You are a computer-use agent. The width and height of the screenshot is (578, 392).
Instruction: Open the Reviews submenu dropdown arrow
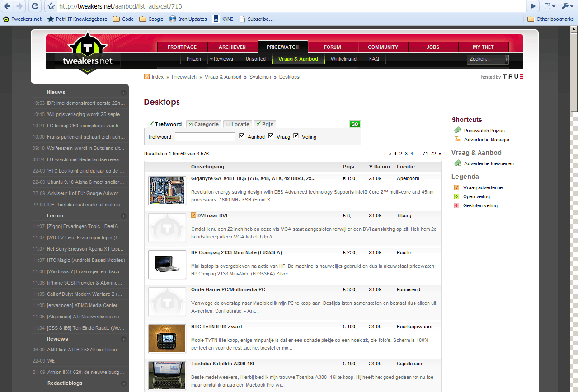click(211, 59)
